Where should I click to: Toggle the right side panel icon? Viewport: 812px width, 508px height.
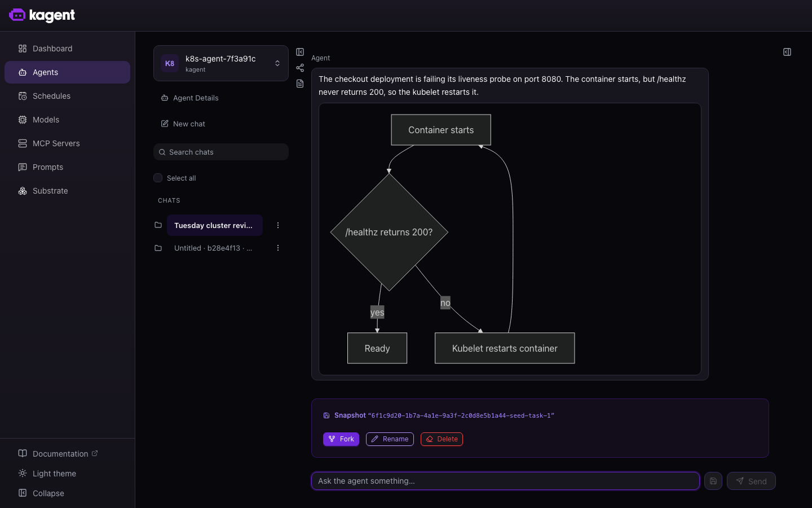(787, 52)
